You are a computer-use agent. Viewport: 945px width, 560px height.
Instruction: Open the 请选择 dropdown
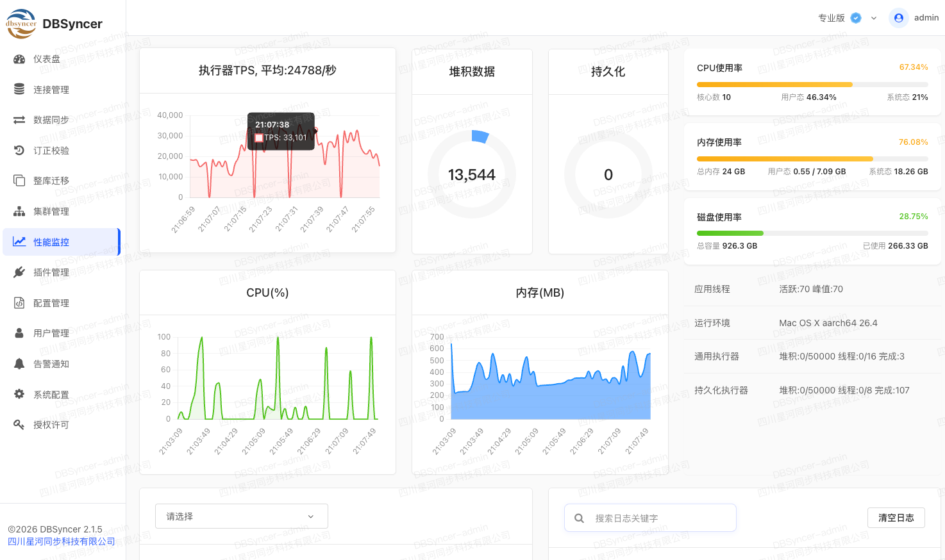242,516
